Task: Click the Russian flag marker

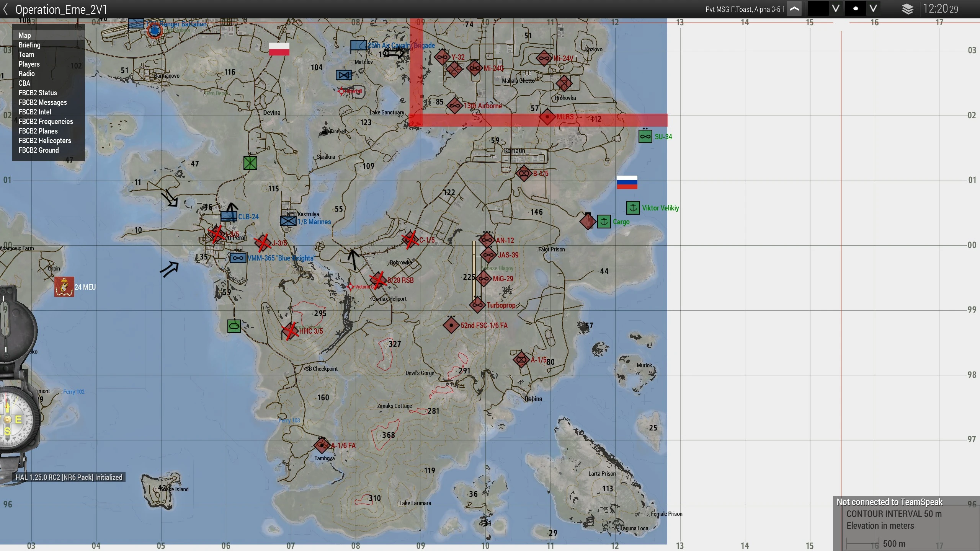Action: click(x=627, y=182)
